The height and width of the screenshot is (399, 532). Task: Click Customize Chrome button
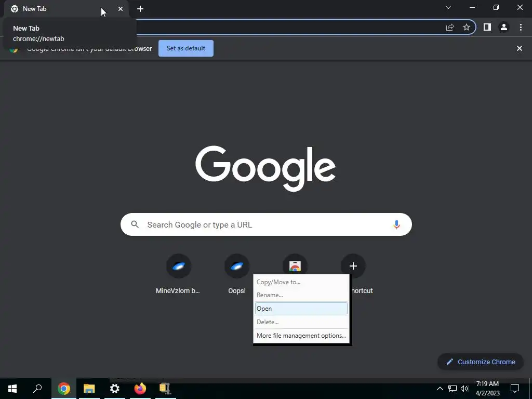click(x=481, y=362)
